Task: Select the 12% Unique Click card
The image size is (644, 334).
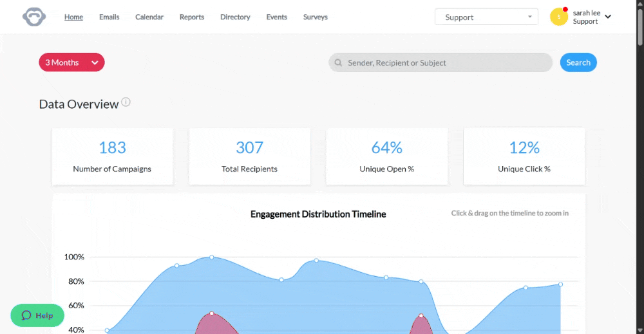Action: click(524, 156)
